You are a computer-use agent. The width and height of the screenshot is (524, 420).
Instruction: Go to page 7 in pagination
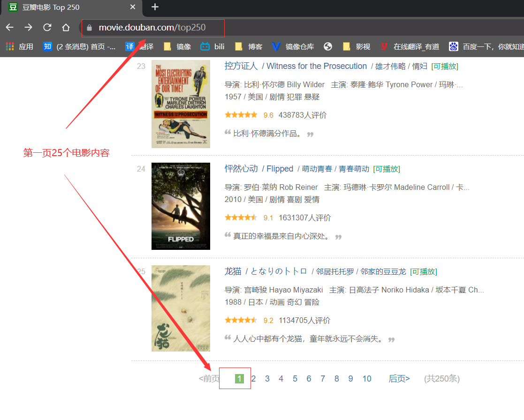pyautogui.click(x=323, y=379)
